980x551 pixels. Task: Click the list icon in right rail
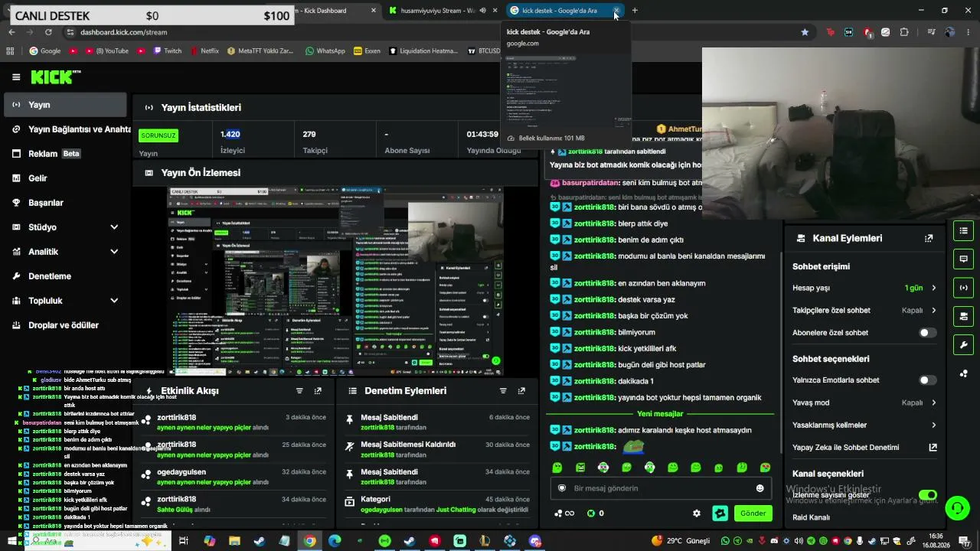pos(963,231)
